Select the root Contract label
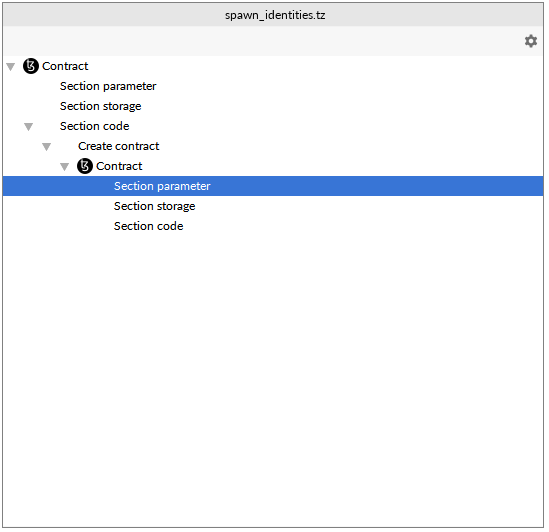 pos(65,66)
